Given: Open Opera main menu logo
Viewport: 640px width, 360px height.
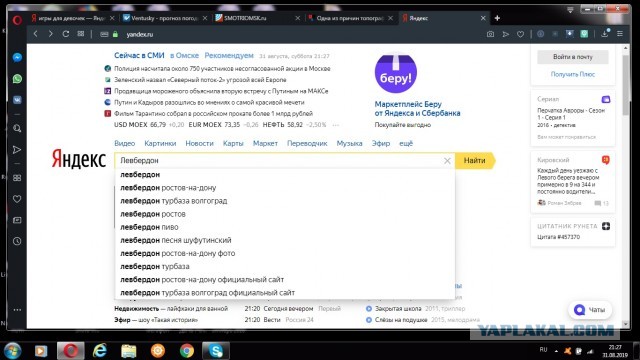Looking at the screenshot, I should point(17,19).
